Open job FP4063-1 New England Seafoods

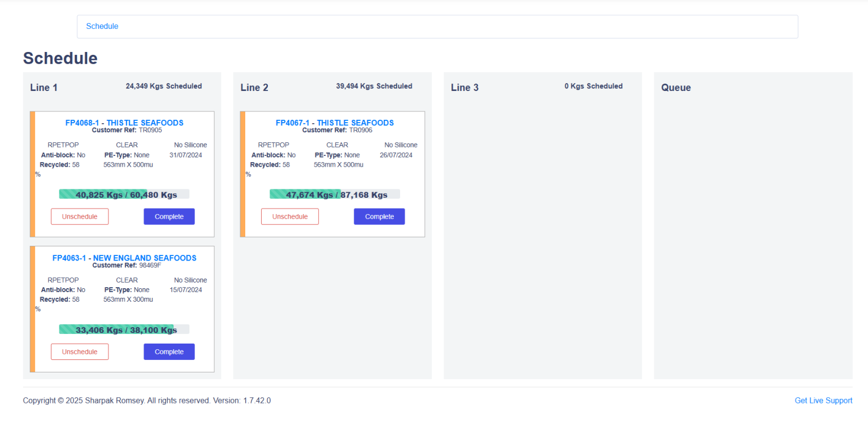click(x=124, y=258)
